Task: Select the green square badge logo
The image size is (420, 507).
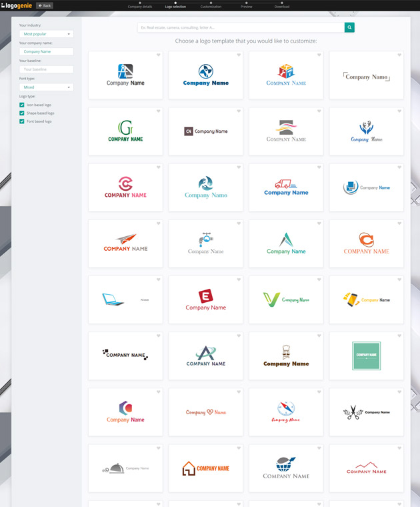Action: click(x=367, y=356)
